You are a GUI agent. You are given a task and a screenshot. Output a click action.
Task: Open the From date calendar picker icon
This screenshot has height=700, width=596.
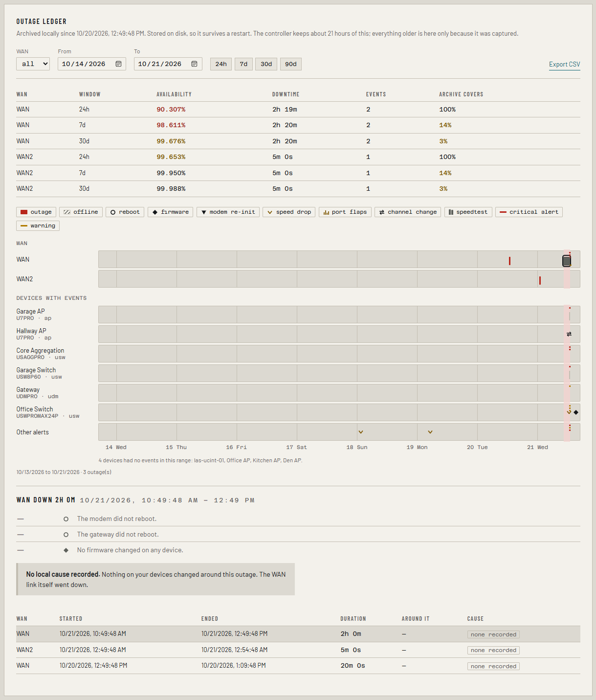point(118,64)
